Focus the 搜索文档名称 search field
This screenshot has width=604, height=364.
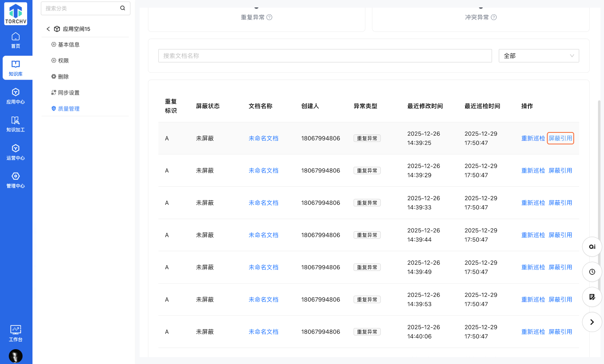(325, 56)
